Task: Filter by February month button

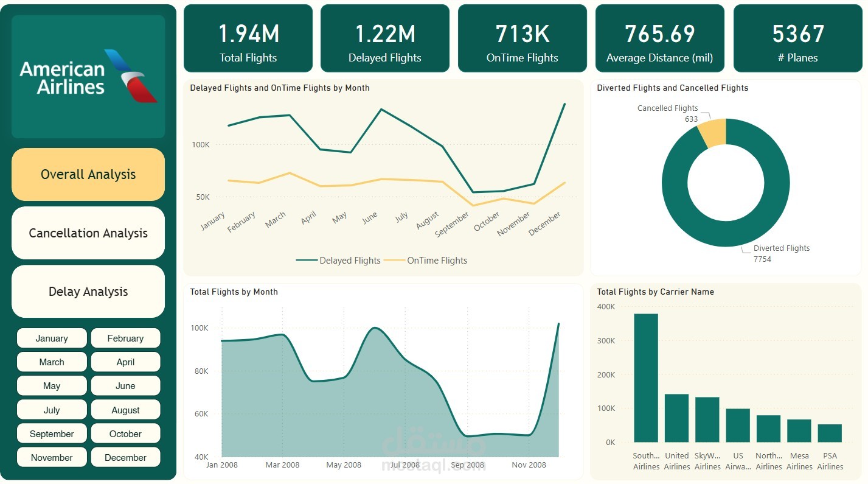Action: tap(125, 338)
